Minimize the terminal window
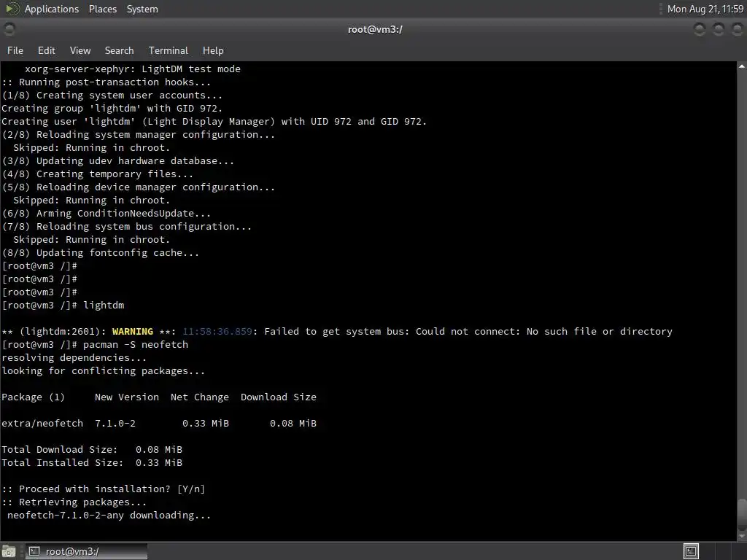 (700, 29)
